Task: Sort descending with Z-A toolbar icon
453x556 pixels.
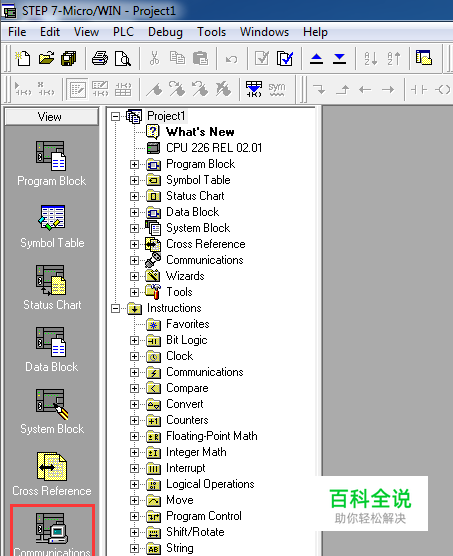Action: click(x=393, y=58)
